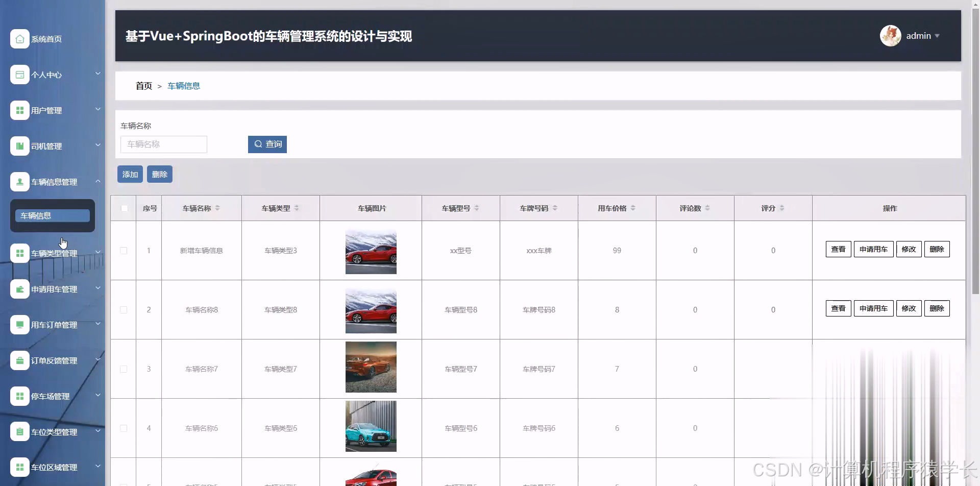Focus the 车辆名称 search input
Image resolution: width=980 pixels, height=486 pixels.
[x=164, y=144]
